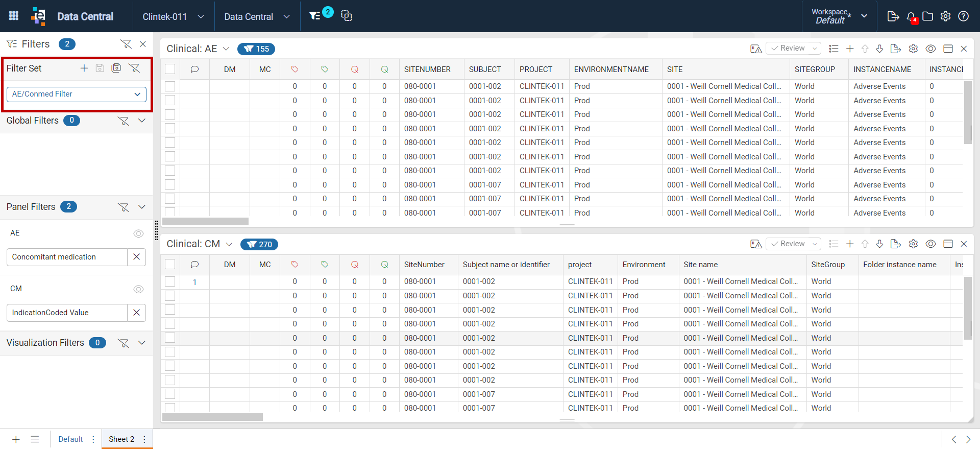Open the copy panels icon in header
Image resolution: width=980 pixels, height=449 pixels.
click(347, 16)
